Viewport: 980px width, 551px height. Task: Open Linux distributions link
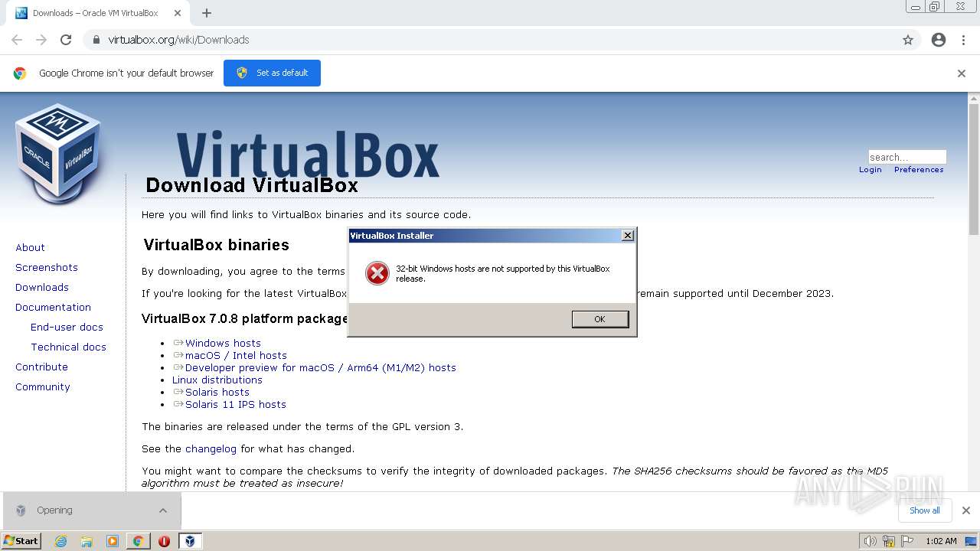tap(217, 380)
